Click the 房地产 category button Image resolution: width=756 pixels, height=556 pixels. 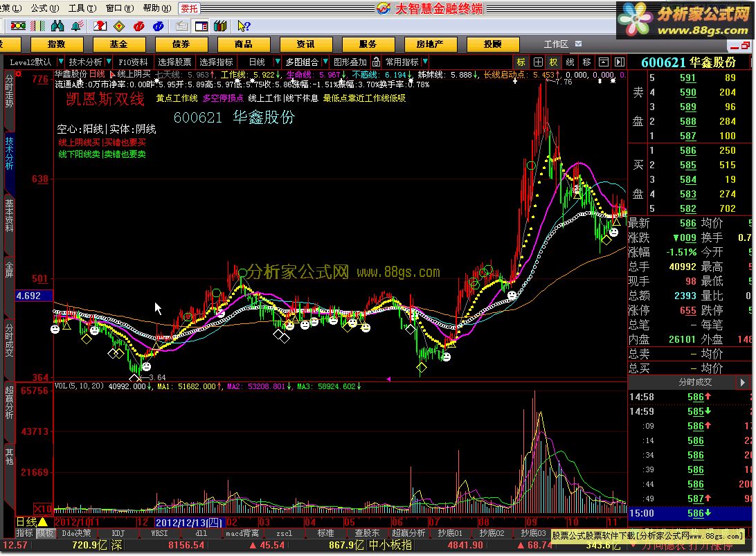(x=430, y=44)
